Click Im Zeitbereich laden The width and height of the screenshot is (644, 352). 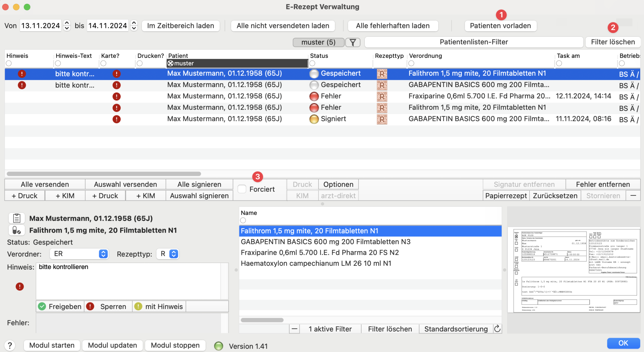(180, 26)
